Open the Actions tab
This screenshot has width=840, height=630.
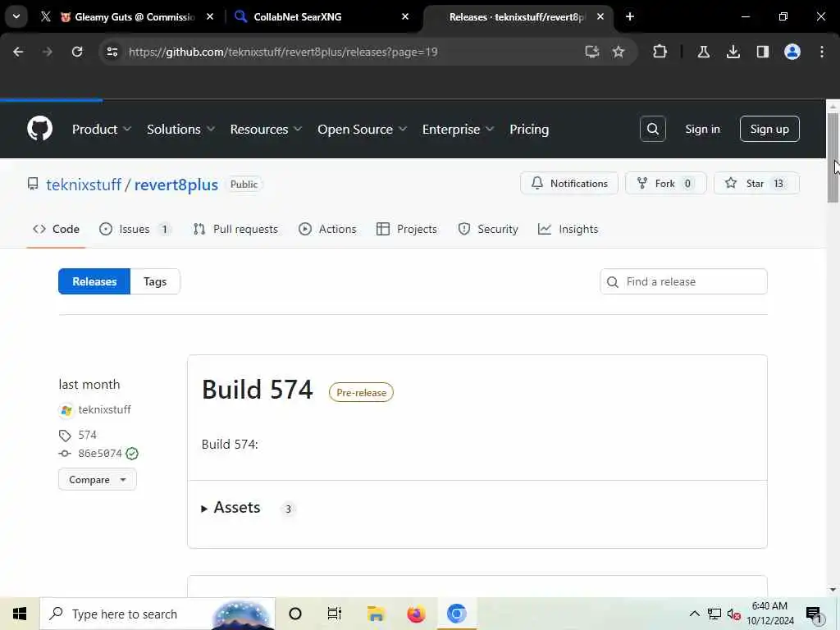(x=327, y=229)
